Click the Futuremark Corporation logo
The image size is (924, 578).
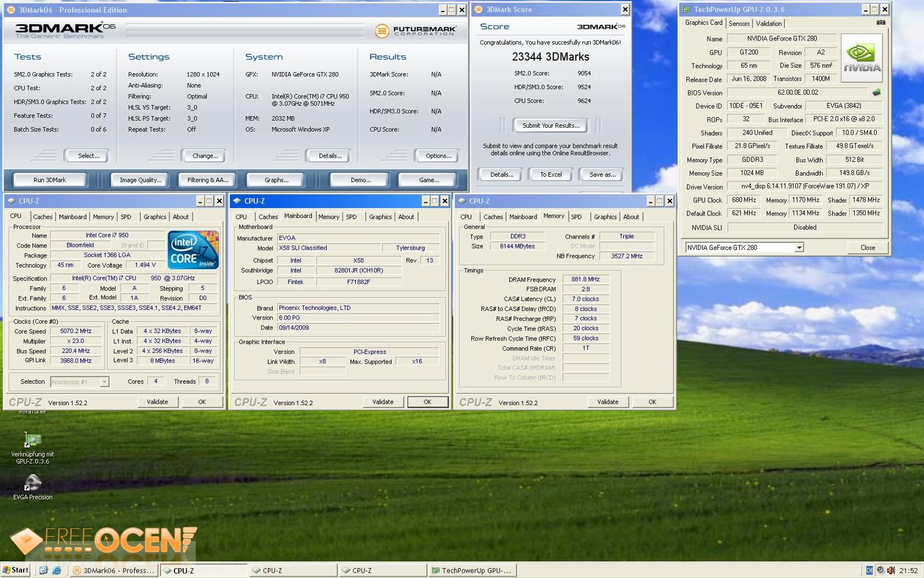(x=416, y=31)
